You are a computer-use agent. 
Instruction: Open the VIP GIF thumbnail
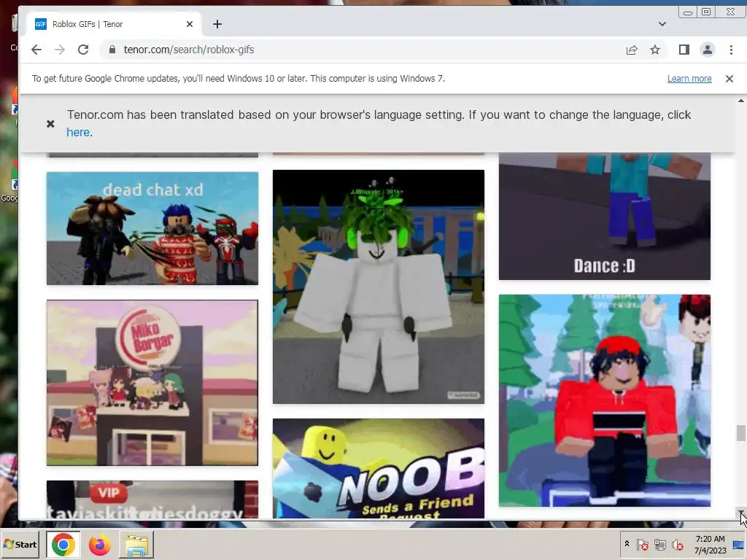click(x=152, y=499)
